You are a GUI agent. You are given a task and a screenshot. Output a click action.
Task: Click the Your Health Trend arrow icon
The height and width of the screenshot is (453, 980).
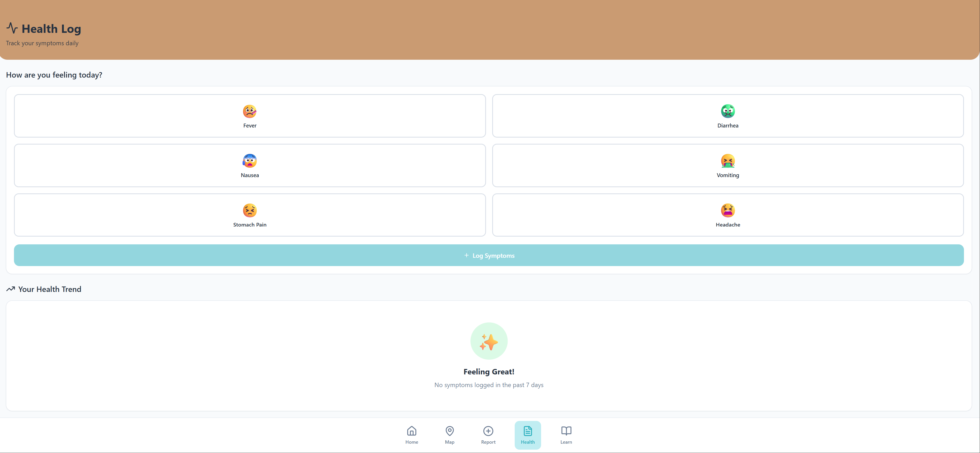point(11,289)
